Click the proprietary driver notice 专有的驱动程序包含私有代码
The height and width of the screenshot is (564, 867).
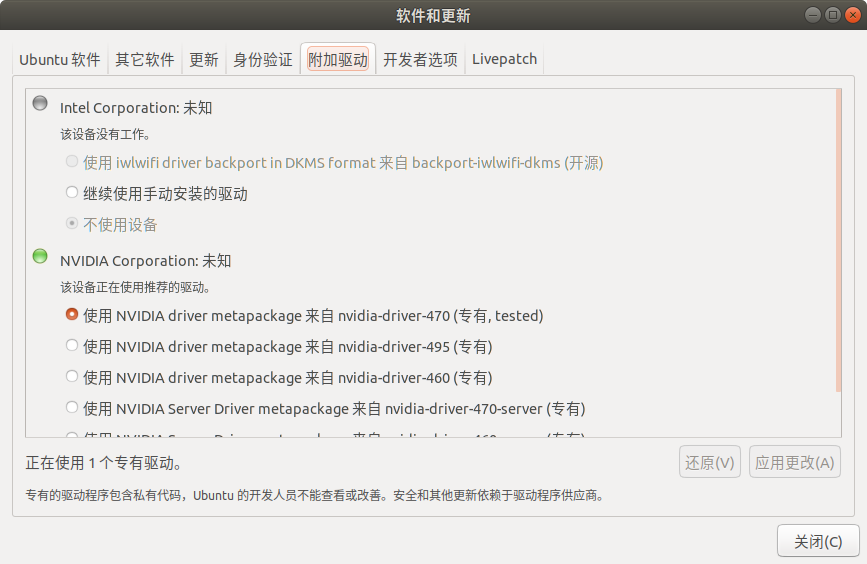click(x=315, y=495)
